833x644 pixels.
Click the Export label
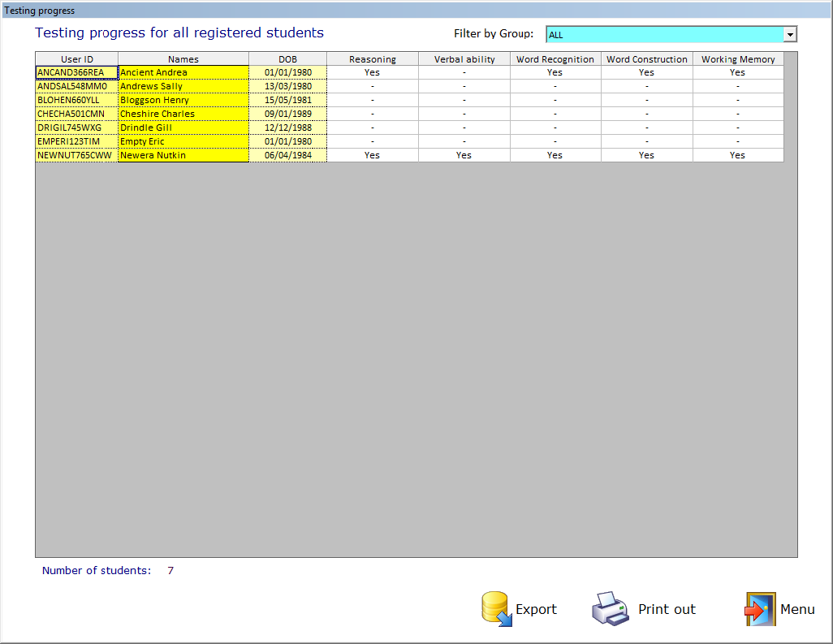click(x=536, y=609)
